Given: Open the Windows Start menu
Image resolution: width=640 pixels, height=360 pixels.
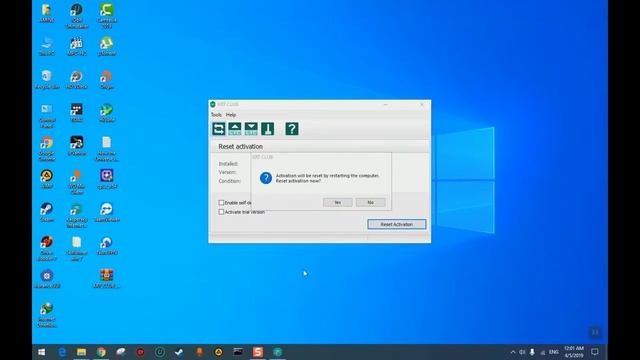Looking at the screenshot, I should pyautogui.click(x=42, y=352).
